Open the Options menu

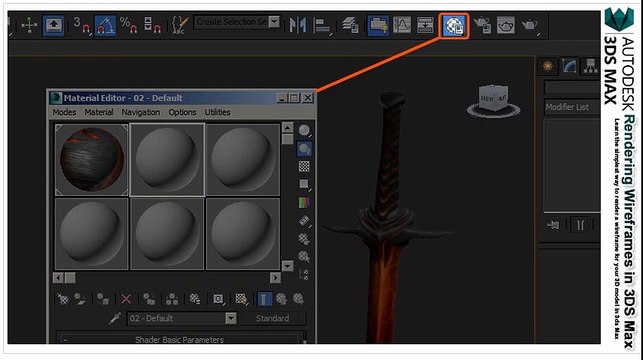[182, 112]
